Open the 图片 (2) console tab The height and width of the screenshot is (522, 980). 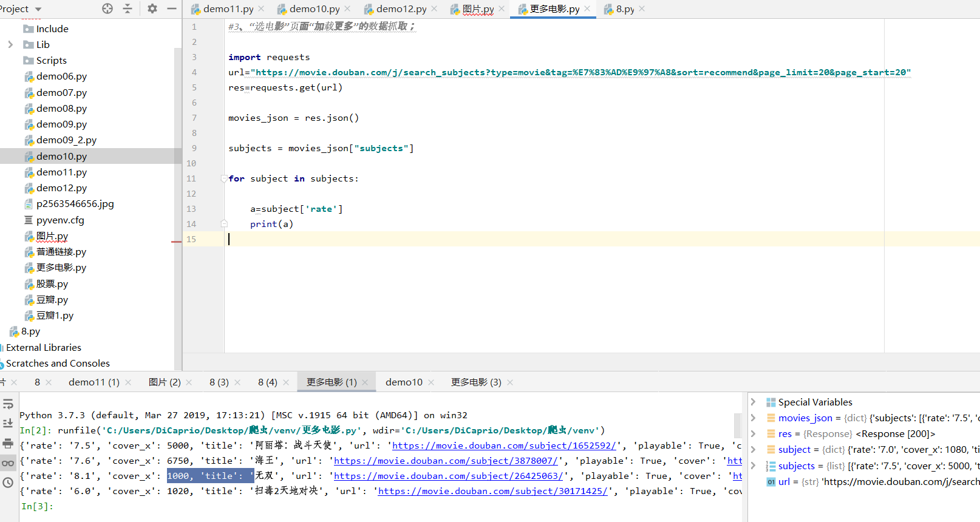click(x=165, y=382)
